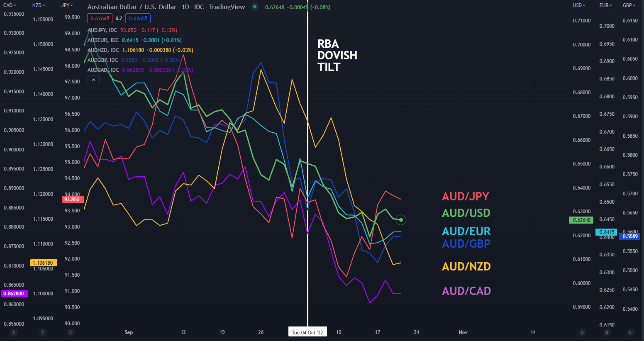Click the Z scale mode circle icon
This screenshot has width=644, height=341.
coord(71,332)
